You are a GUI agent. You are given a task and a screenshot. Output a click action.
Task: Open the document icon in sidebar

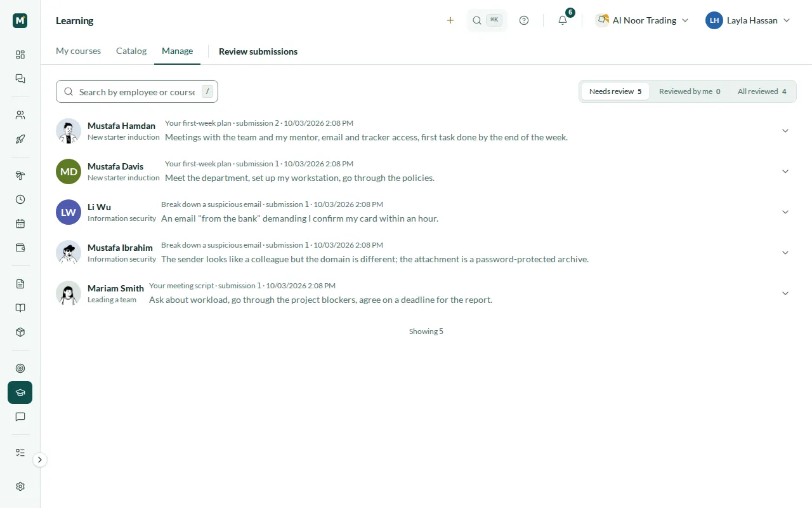click(20, 284)
